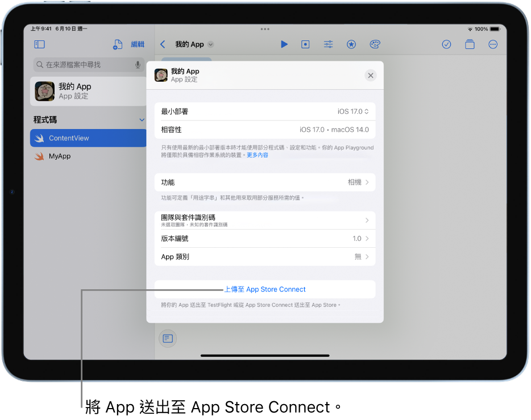531x420 pixels.
Task: Open the 版本編號 1.0 row
Action: pyautogui.click(x=265, y=239)
